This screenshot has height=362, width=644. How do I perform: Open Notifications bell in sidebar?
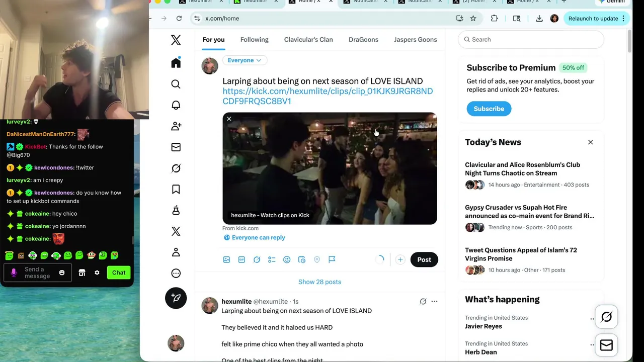pyautogui.click(x=176, y=105)
